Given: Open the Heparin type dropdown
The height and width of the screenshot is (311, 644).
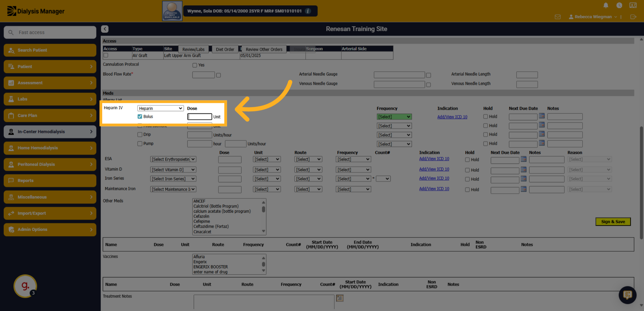Looking at the screenshot, I should click(160, 108).
